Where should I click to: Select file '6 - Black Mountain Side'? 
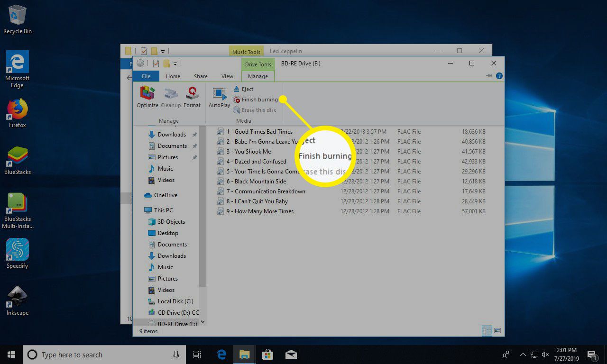pyautogui.click(x=256, y=182)
